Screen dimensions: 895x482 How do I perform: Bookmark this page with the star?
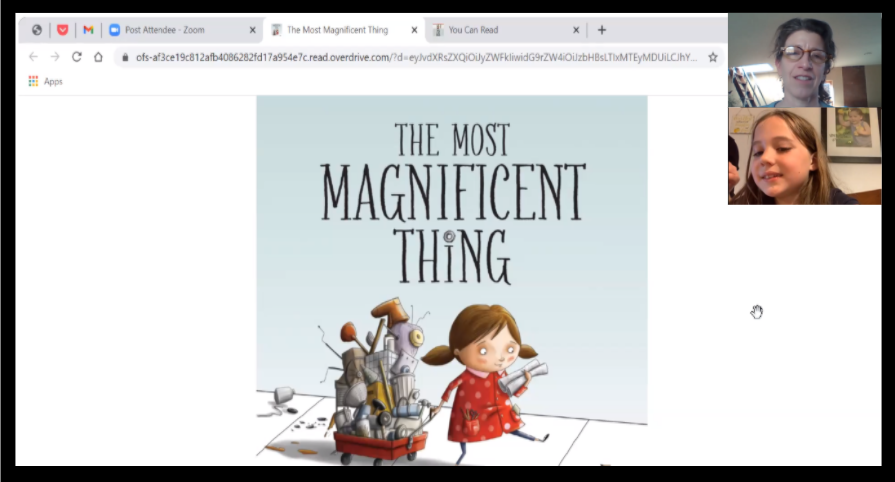pos(713,57)
